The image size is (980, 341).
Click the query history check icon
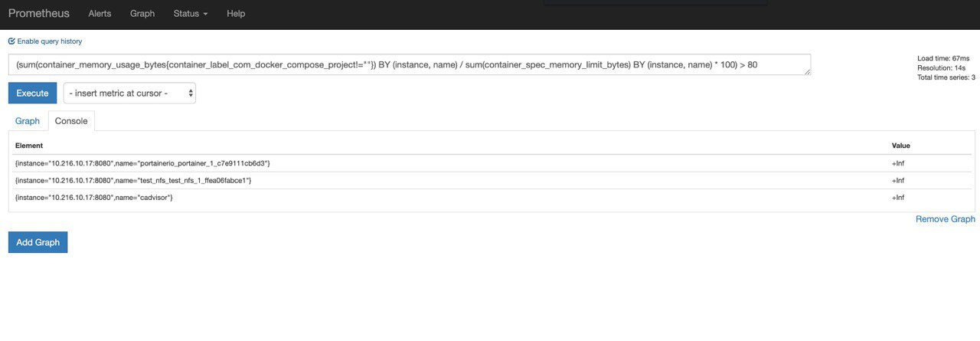point(11,41)
